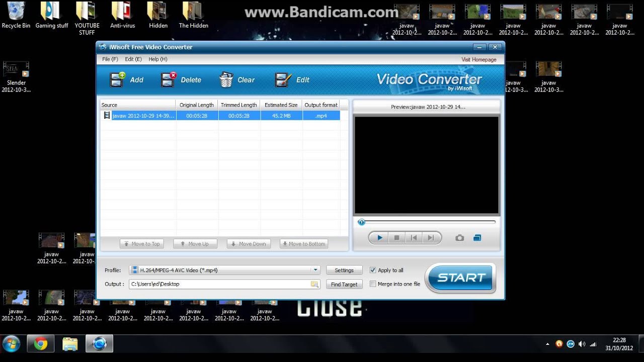Click the .mp4 output format cell

(321, 116)
